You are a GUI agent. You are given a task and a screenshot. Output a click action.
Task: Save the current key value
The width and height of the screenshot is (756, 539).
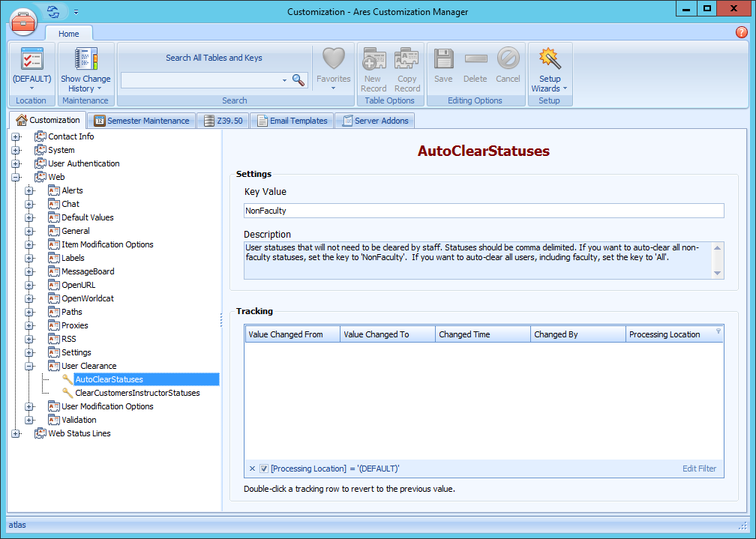(442, 60)
